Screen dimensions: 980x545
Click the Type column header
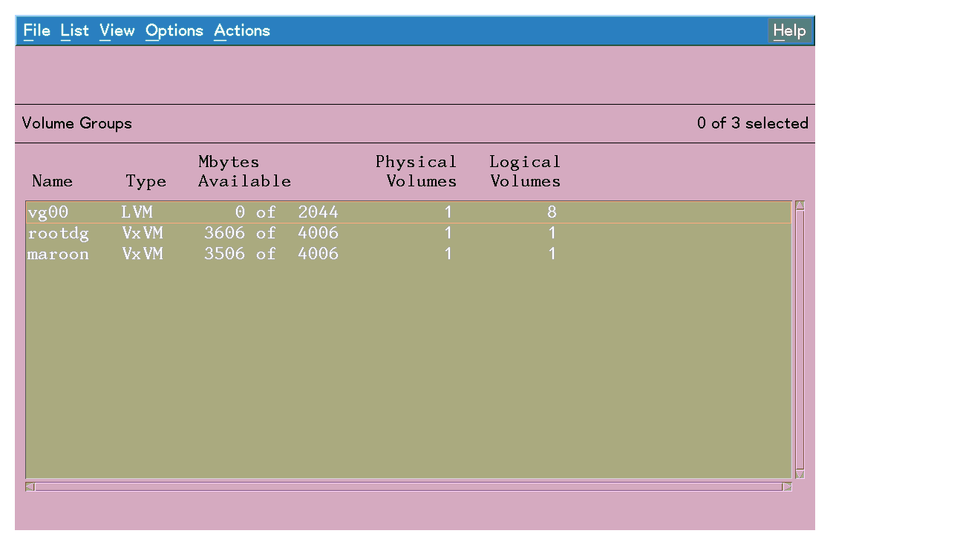pos(146,180)
